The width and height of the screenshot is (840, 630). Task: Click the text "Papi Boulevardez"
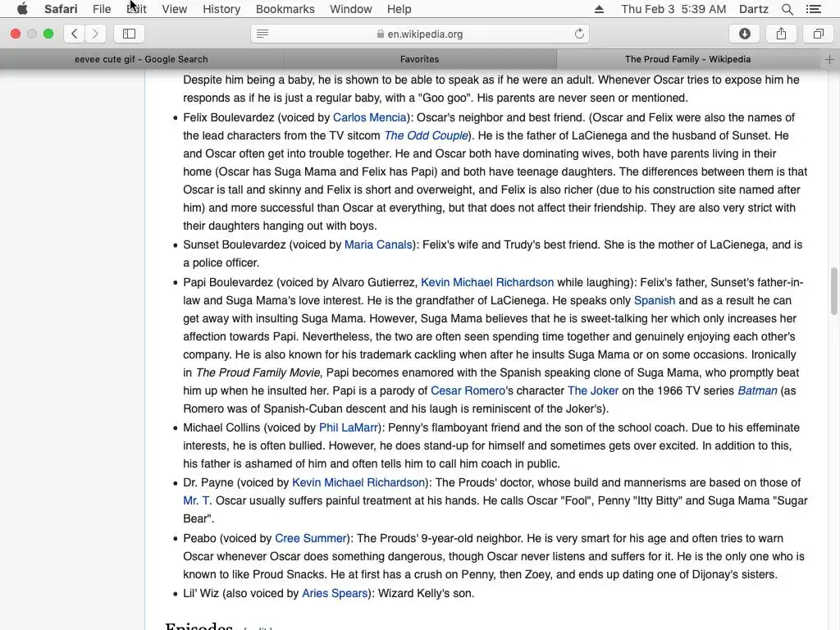tap(228, 282)
